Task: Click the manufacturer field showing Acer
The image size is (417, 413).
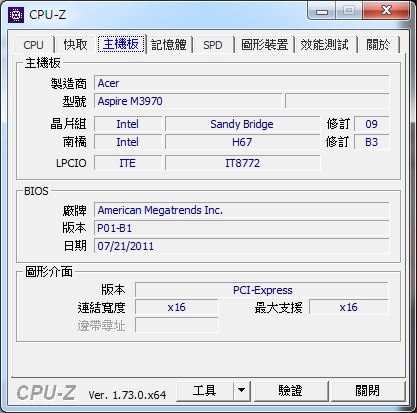Action: point(242,83)
